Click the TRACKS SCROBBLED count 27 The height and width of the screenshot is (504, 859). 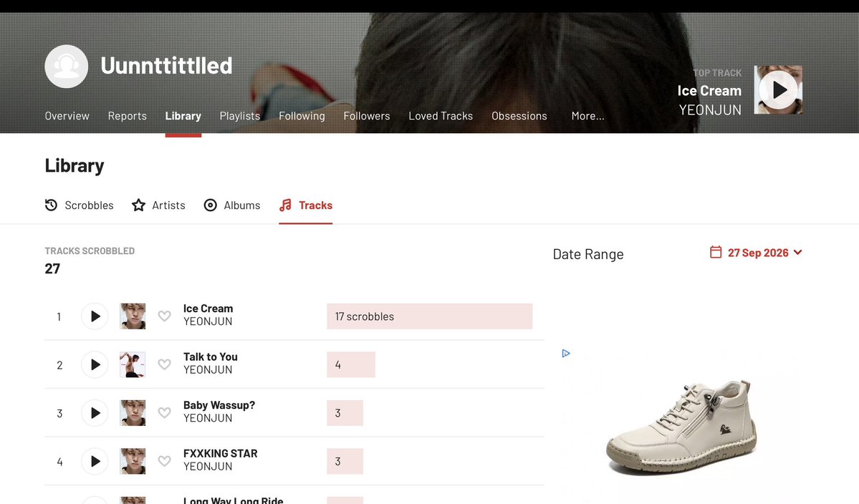click(52, 268)
